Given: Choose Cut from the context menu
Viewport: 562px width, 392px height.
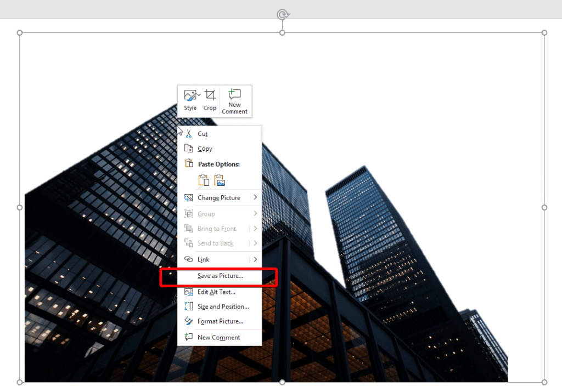Looking at the screenshot, I should click(203, 134).
